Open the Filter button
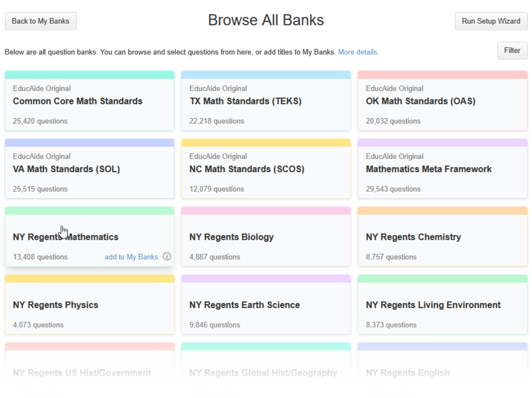The image size is (532, 398). pos(512,51)
